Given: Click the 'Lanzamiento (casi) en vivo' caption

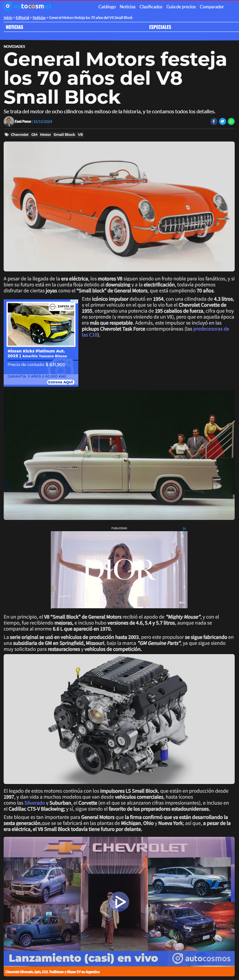Looking at the screenshot, I should pyautogui.click(x=83, y=958).
